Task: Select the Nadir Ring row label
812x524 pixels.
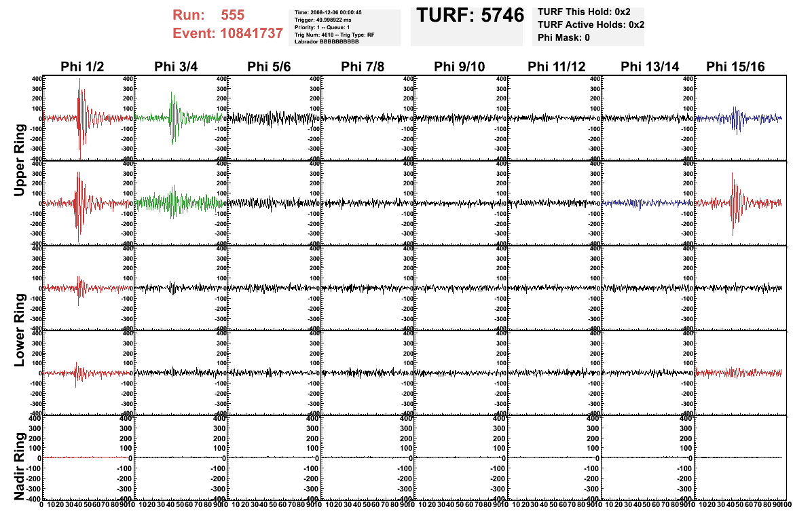Action: click(20, 466)
